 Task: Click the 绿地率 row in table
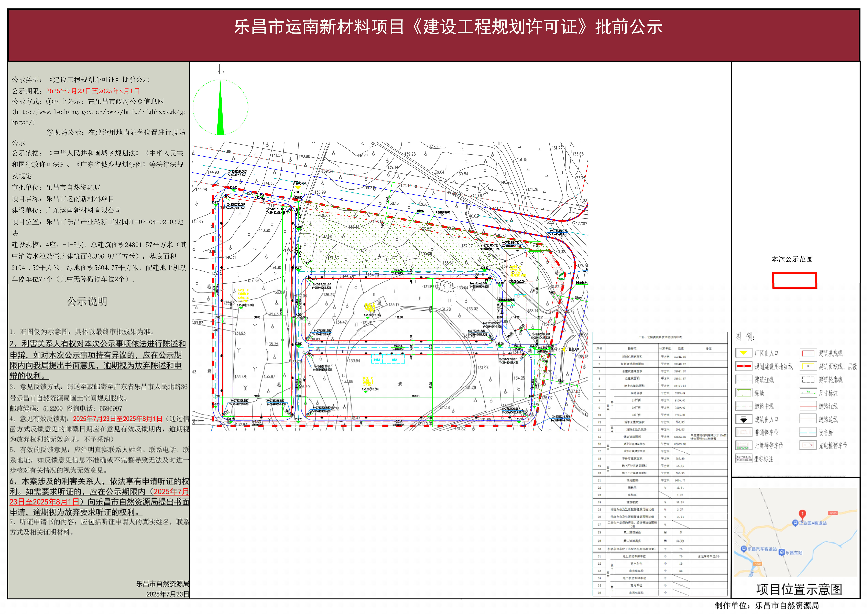coord(660,488)
